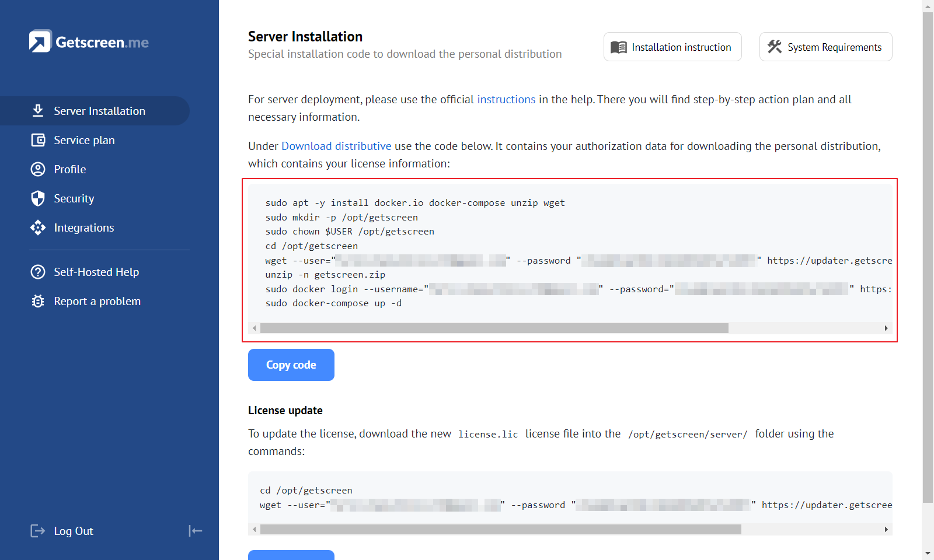Click the Report a problem bug icon
934x560 pixels.
(x=38, y=301)
